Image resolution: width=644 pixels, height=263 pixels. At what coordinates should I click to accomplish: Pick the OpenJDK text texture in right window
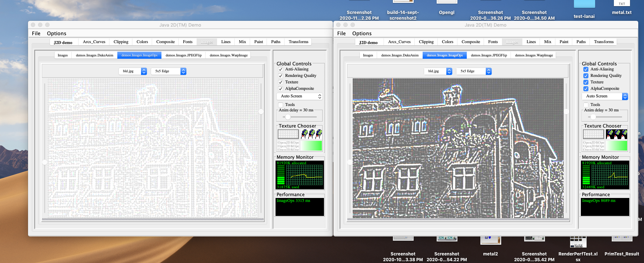click(593, 146)
